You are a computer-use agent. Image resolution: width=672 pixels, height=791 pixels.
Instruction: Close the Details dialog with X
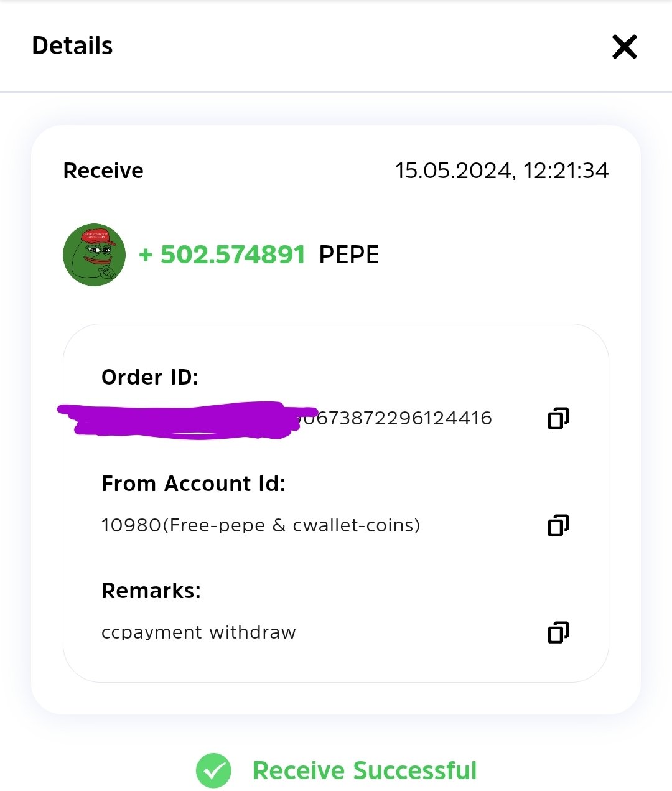[624, 47]
